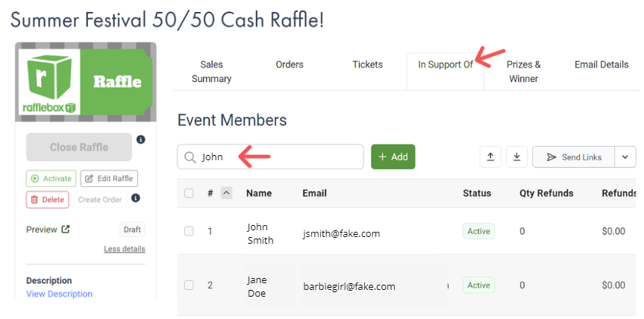Click the search magnifier icon
This screenshot has height=319, width=644.
tap(190, 157)
